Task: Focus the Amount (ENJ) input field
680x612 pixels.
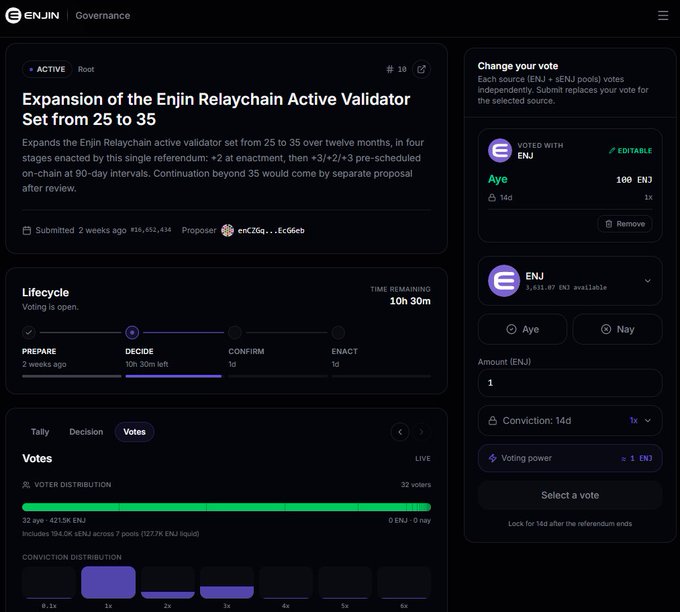Action: [x=570, y=383]
